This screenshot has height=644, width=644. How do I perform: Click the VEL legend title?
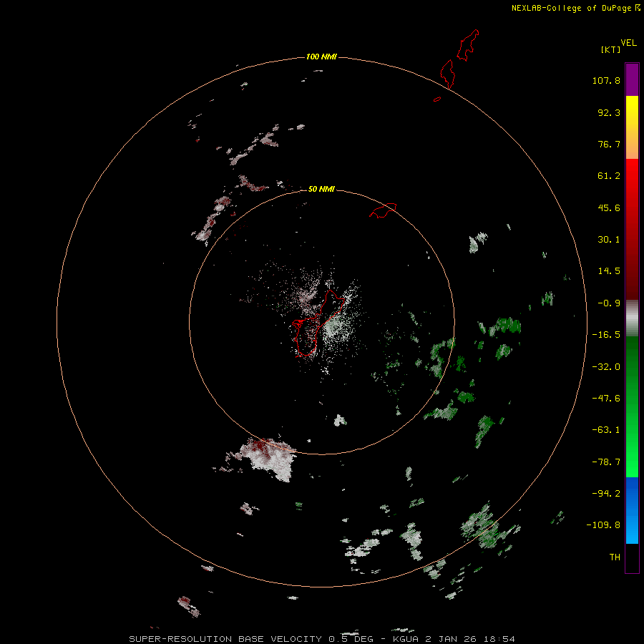point(628,43)
